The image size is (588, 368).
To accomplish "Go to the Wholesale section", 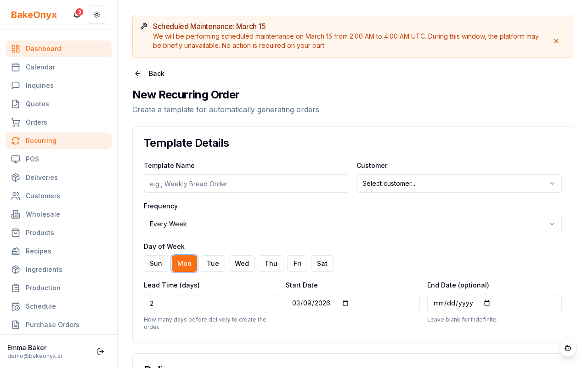I will pos(43,214).
